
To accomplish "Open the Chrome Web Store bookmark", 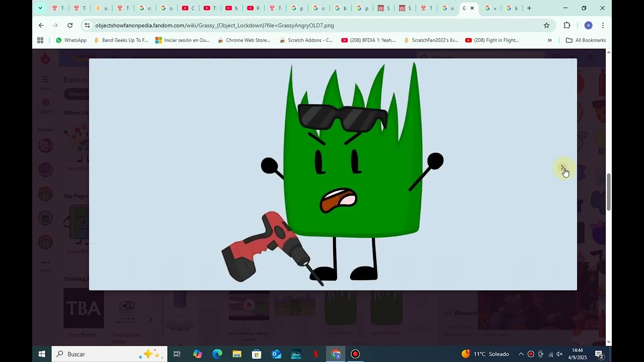I will [244, 40].
